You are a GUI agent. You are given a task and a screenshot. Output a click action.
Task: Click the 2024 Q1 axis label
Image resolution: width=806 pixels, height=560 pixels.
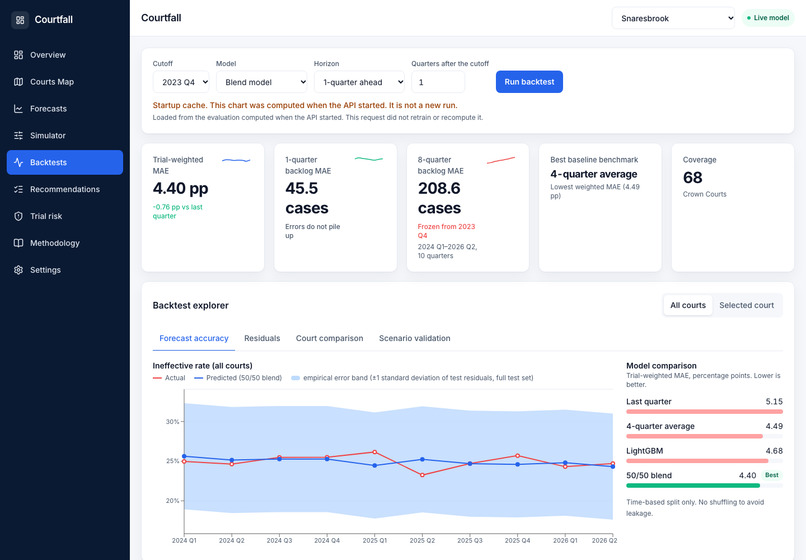point(184,540)
